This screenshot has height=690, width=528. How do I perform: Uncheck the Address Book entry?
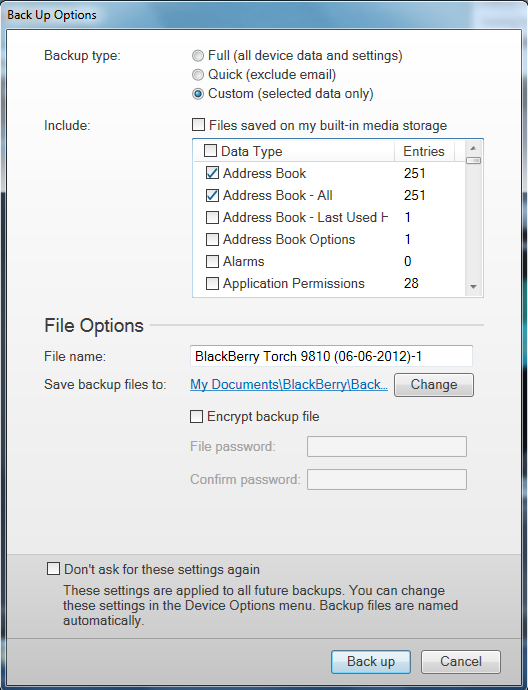(212, 173)
